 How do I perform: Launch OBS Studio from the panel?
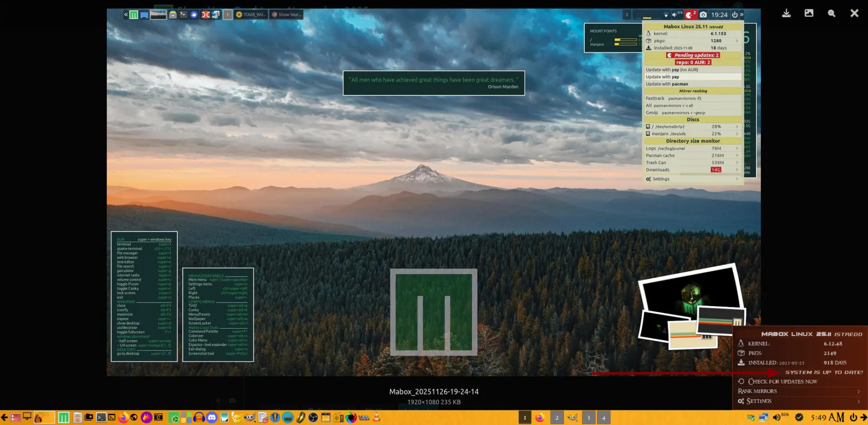click(313, 418)
